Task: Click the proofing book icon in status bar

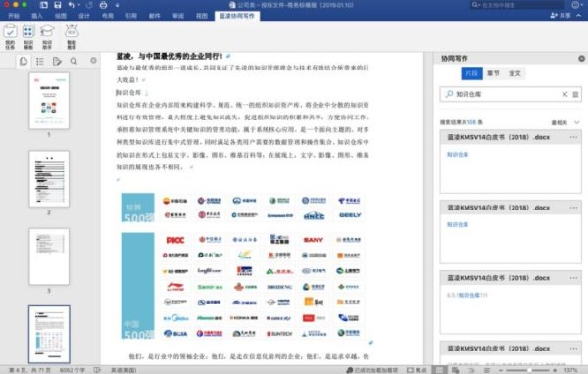Action: [x=97, y=370]
